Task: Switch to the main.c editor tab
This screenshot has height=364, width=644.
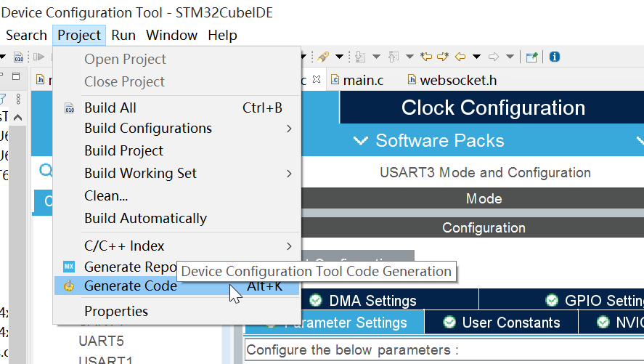Action: click(363, 80)
